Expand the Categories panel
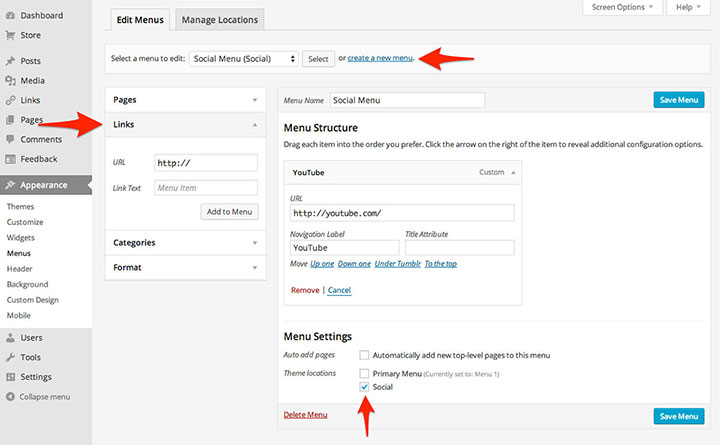 click(x=185, y=242)
